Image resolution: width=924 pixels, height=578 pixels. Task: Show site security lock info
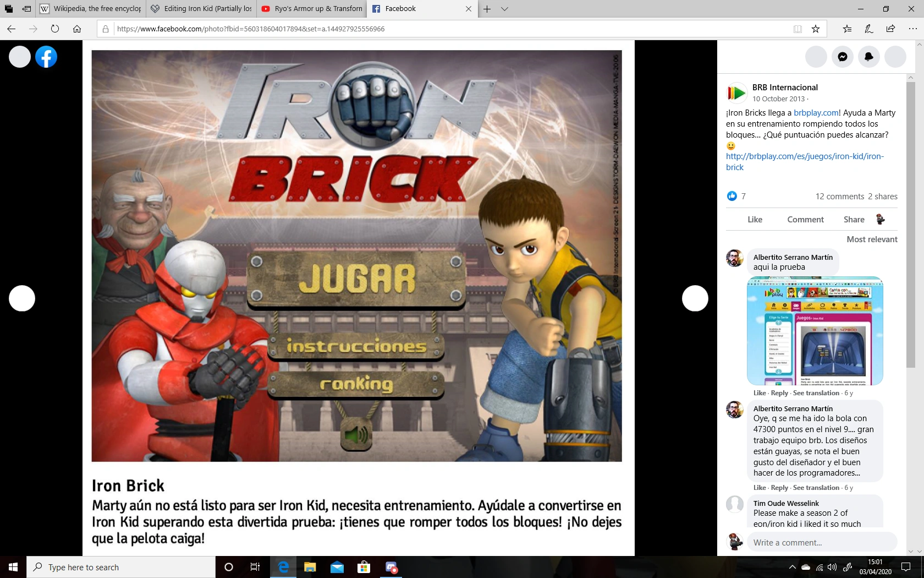106,29
